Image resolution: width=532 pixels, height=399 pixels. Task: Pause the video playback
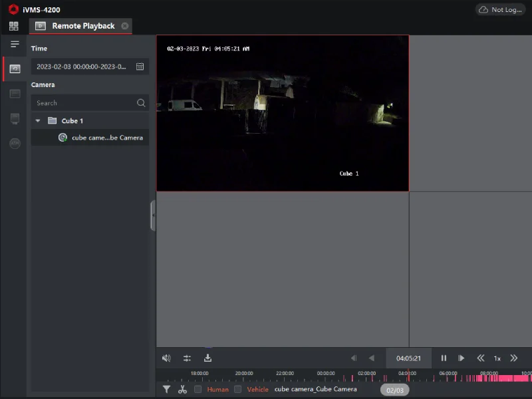coord(444,358)
